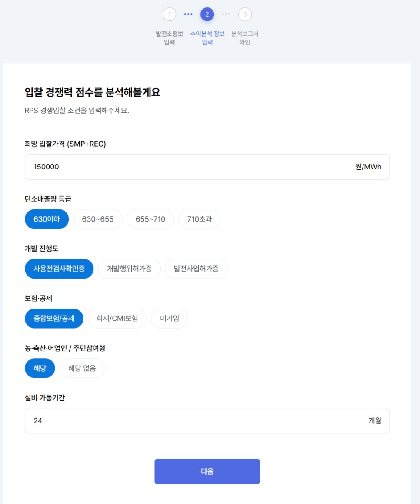The width and height of the screenshot is (420, 504).
Task: Select 미가입 insurance option
Action: click(170, 319)
